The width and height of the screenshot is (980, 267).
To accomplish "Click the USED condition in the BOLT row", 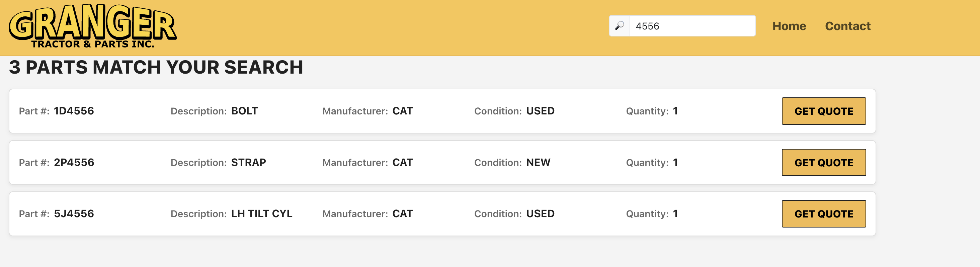I will pyautogui.click(x=540, y=111).
